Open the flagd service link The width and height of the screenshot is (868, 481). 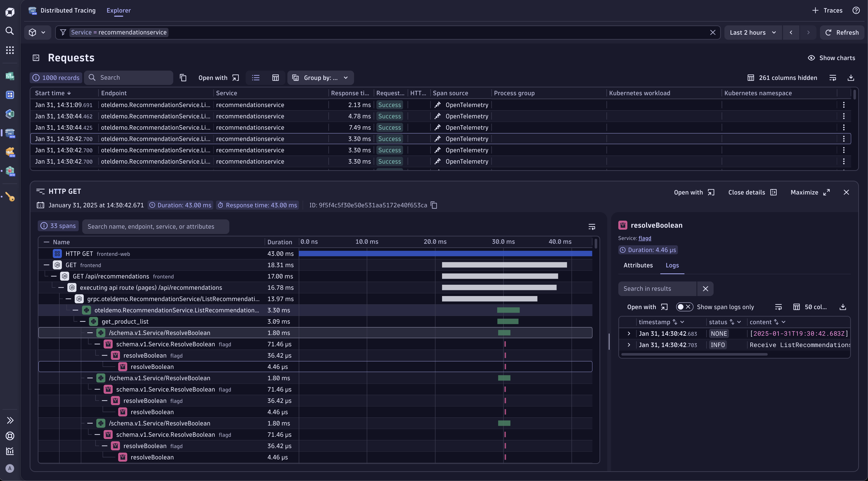[x=645, y=238]
